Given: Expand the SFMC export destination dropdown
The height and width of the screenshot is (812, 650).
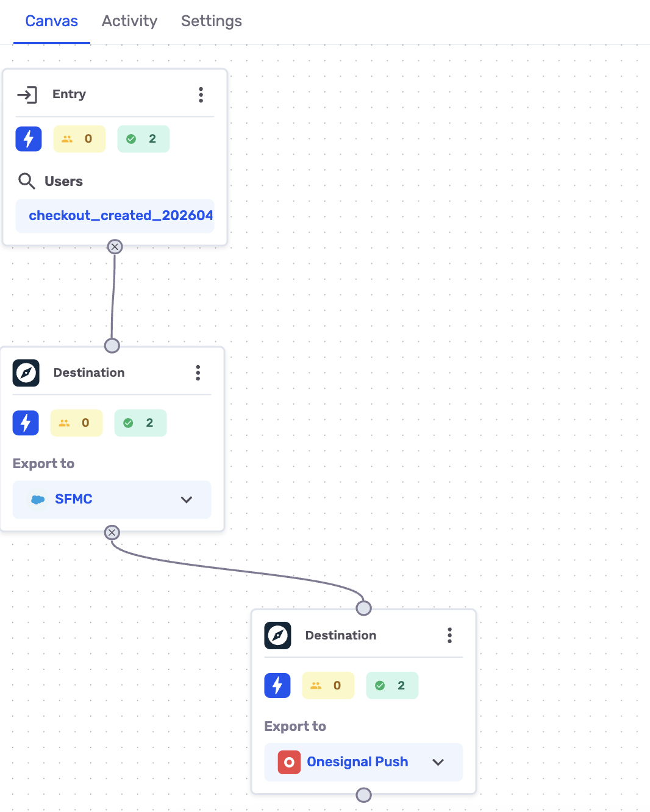Looking at the screenshot, I should (x=186, y=499).
